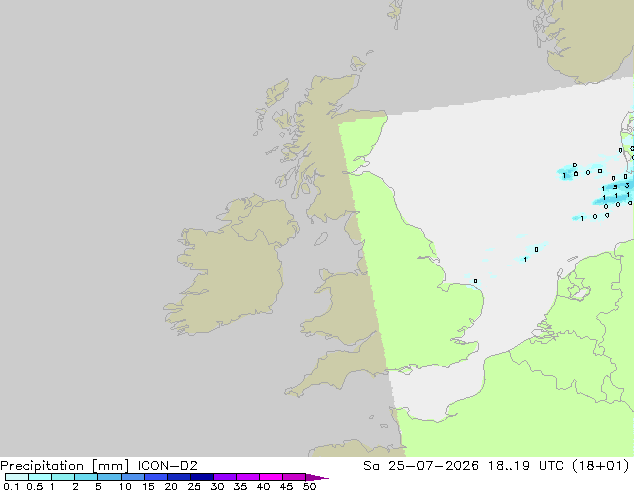Click legend label '40'
This screenshot has width=634, height=490.
(x=263, y=486)
